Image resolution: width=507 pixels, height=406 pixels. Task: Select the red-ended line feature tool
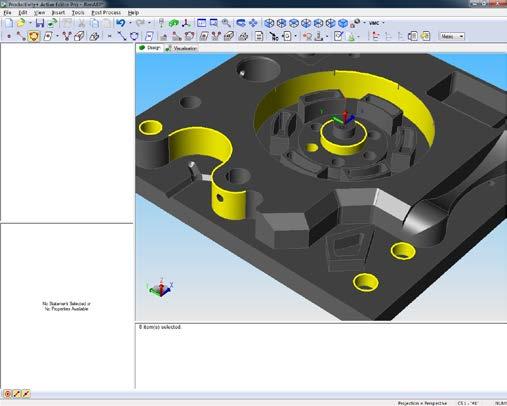pyautogui.click(x=21, y=36)
